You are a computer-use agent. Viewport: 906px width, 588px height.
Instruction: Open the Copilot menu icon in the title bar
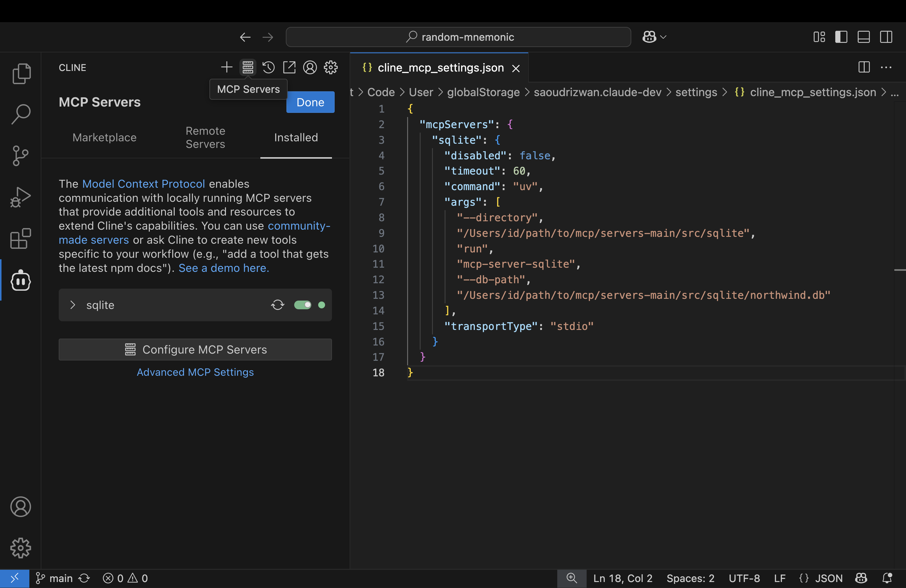pos(650,37)
